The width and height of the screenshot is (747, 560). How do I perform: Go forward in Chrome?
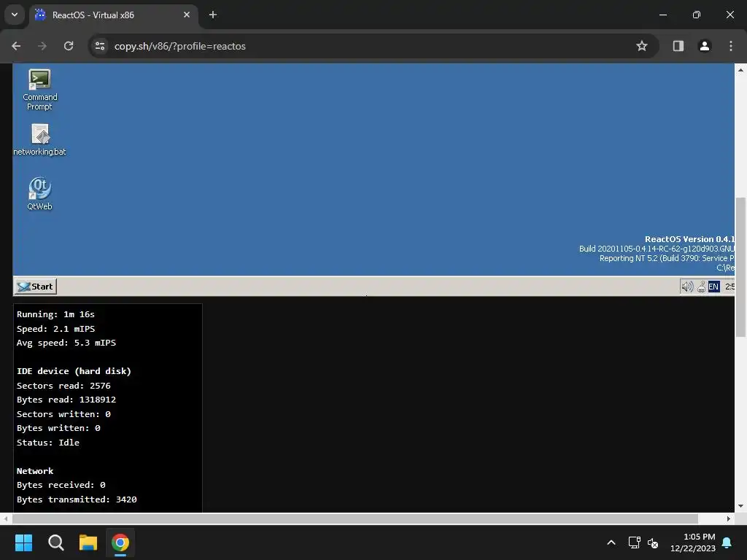click(x=42, y=46)
